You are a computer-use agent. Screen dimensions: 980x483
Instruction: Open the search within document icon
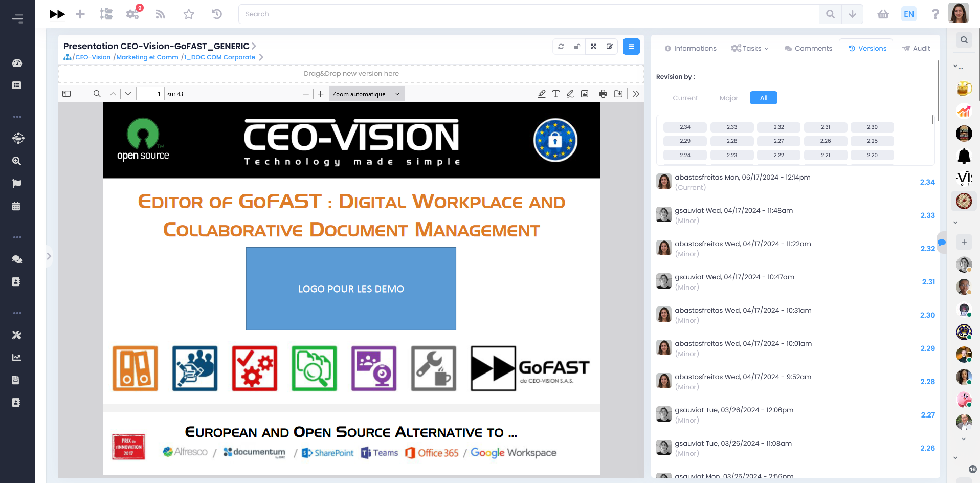pyautogui.click(x=97, y=94)
